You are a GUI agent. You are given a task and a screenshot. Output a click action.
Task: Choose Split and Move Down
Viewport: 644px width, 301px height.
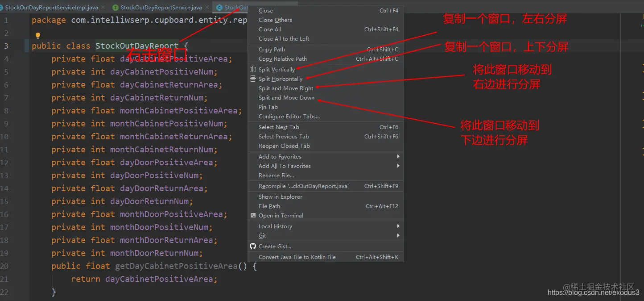tap(326, 97)
